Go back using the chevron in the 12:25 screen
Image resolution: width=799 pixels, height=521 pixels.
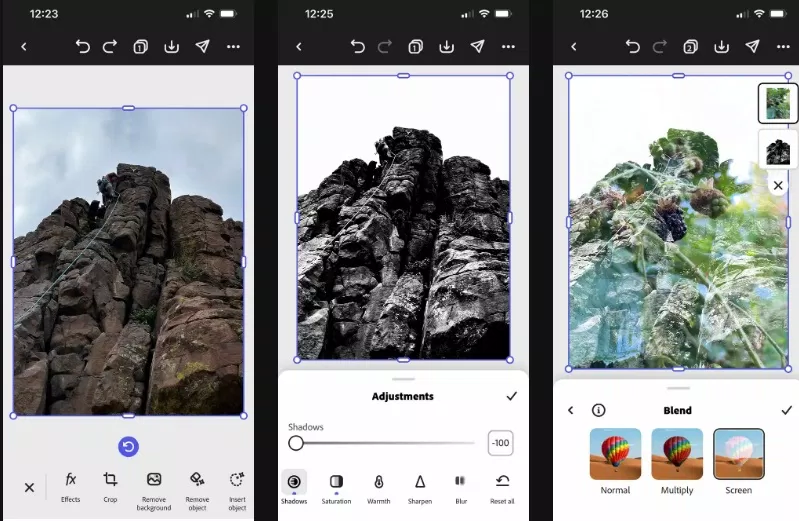[299, 47]
